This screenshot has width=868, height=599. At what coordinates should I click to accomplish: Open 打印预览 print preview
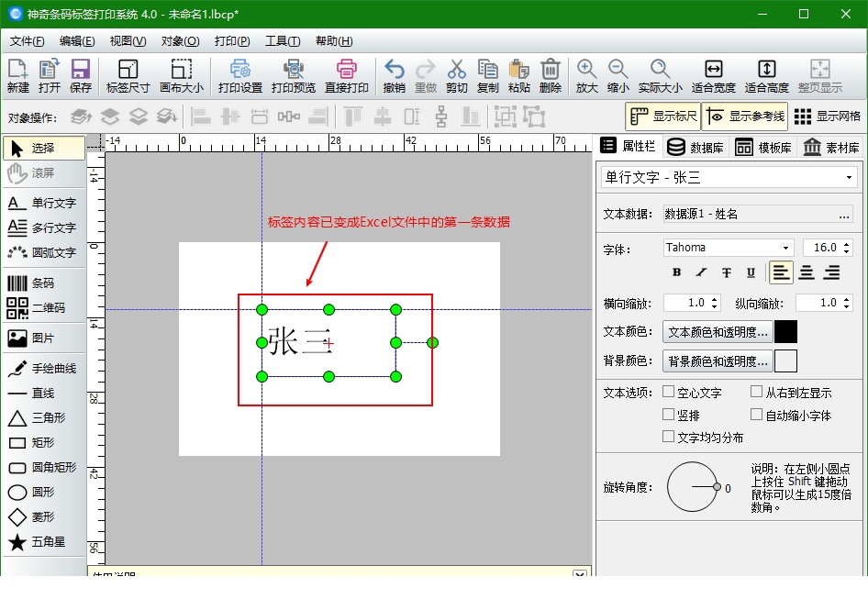coord(293,76)
